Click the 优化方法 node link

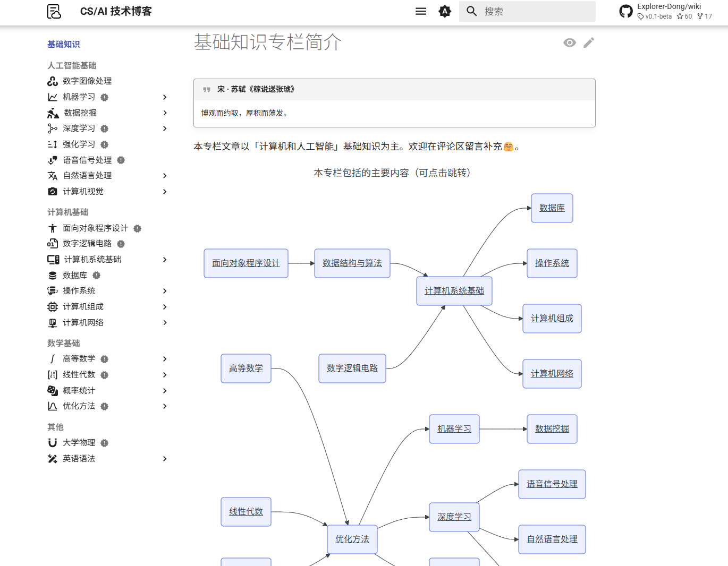click(x=352, y=539)
